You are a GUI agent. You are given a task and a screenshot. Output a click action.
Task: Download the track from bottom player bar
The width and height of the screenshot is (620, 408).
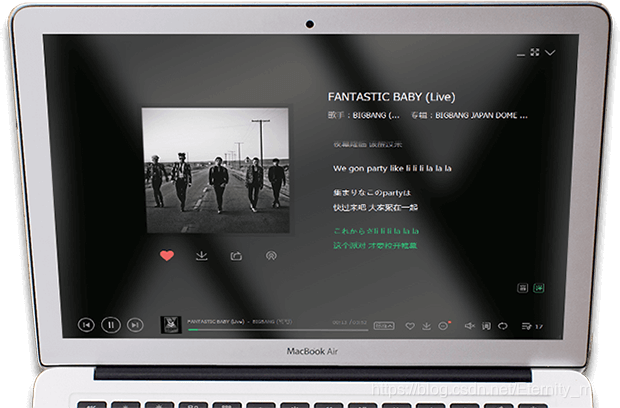point(426,326)
